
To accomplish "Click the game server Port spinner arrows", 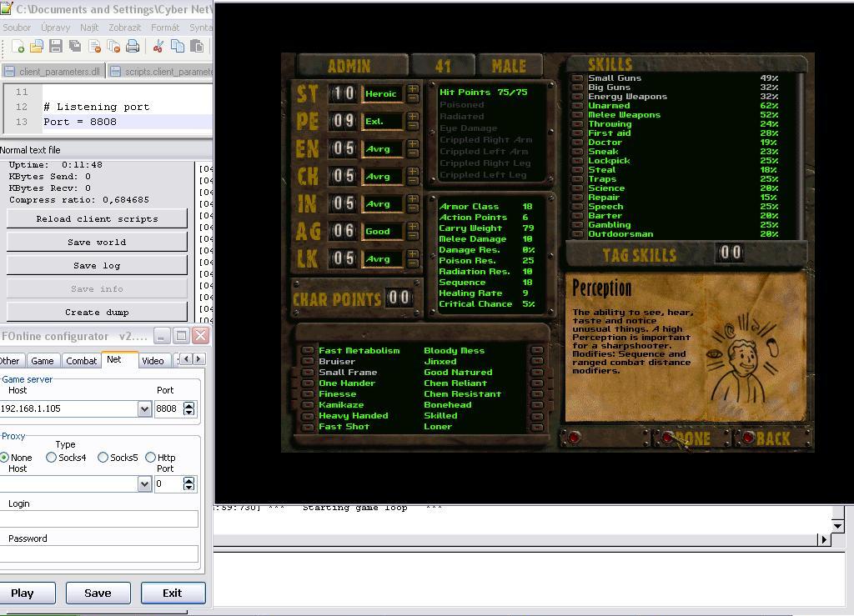I will coord(189,408).
